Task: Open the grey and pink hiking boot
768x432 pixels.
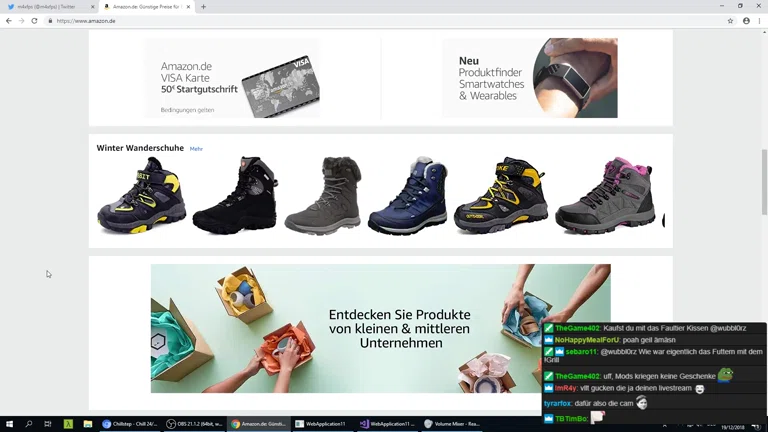Action: click(x=605, y=195)
